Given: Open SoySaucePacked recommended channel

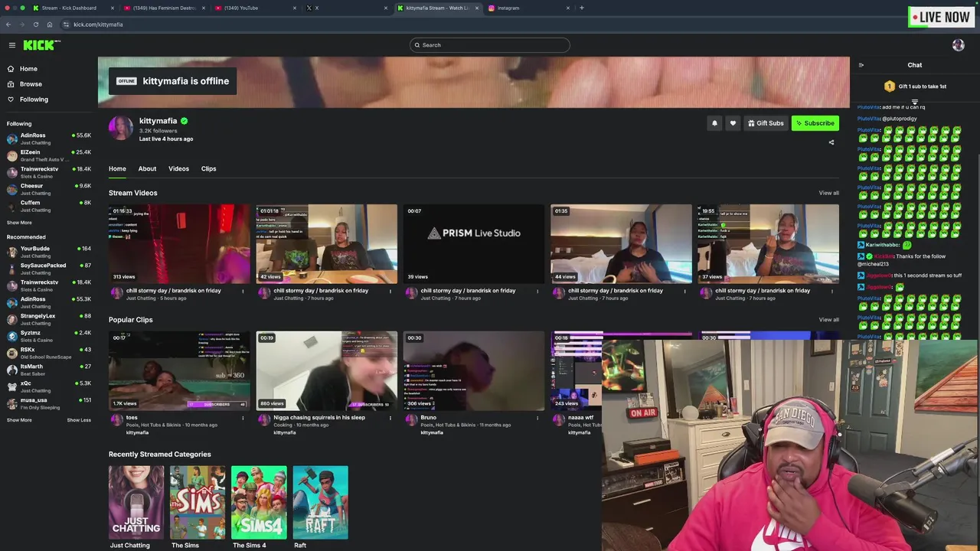Looking at the screenshot, I should point(48,269).
